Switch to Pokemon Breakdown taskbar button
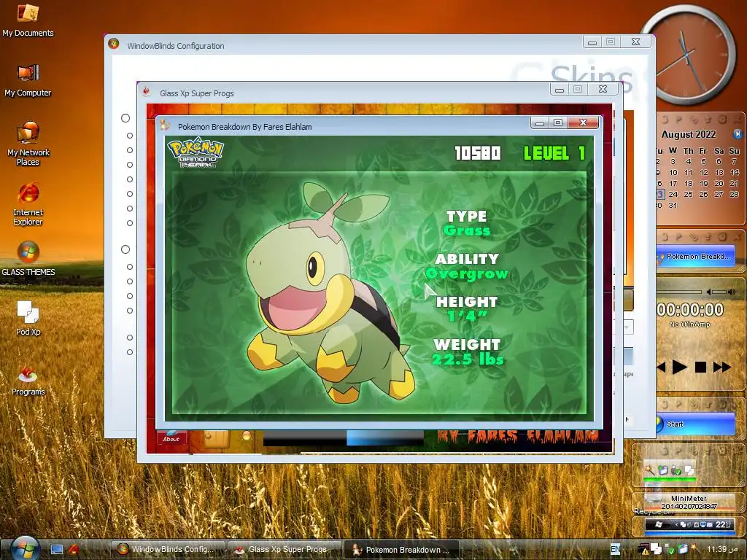The image size is (747, 560). [x=402, y=549]
